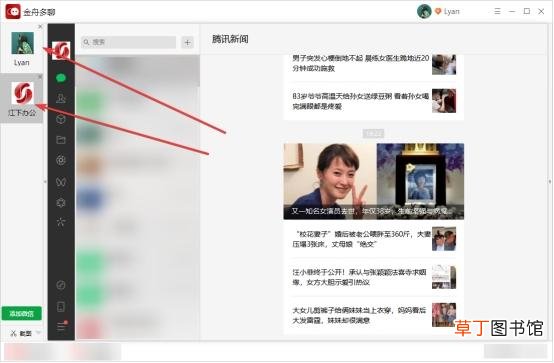
Task: Open the mini programs icon near sidebar bottom
Action: 61,285
